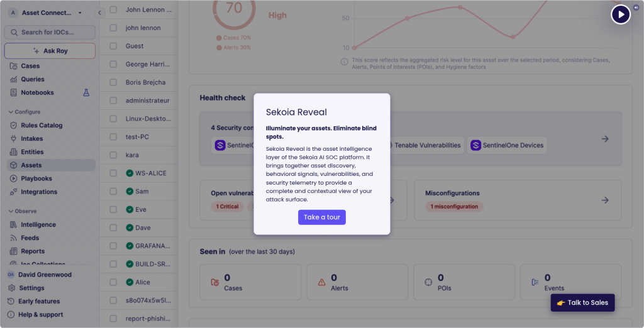The height and width of the screenshot is (328, 644).
Task: Click the Feeds icon in sidebar
Action: point(14,238)
